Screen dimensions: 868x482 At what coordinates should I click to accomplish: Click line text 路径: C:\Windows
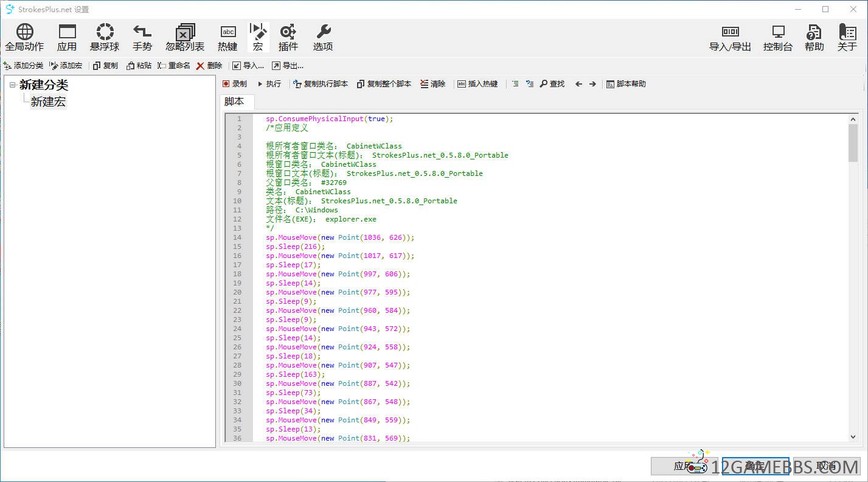tap(302, 210)
